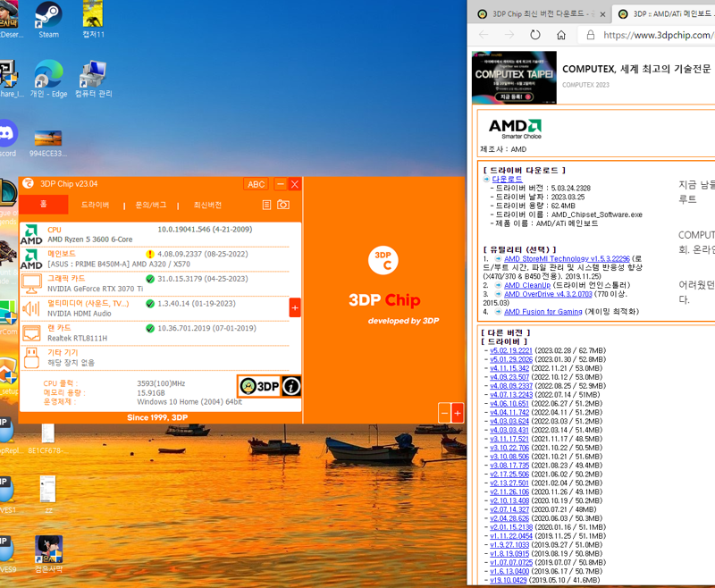Click the browser refresh button
The height and width of the screenshot is (588, 715).
pyautogui.click(x=534, y=35)
